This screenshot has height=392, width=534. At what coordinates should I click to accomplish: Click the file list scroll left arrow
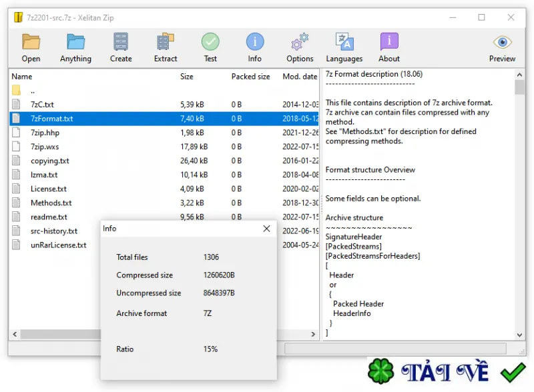[15, 335]
